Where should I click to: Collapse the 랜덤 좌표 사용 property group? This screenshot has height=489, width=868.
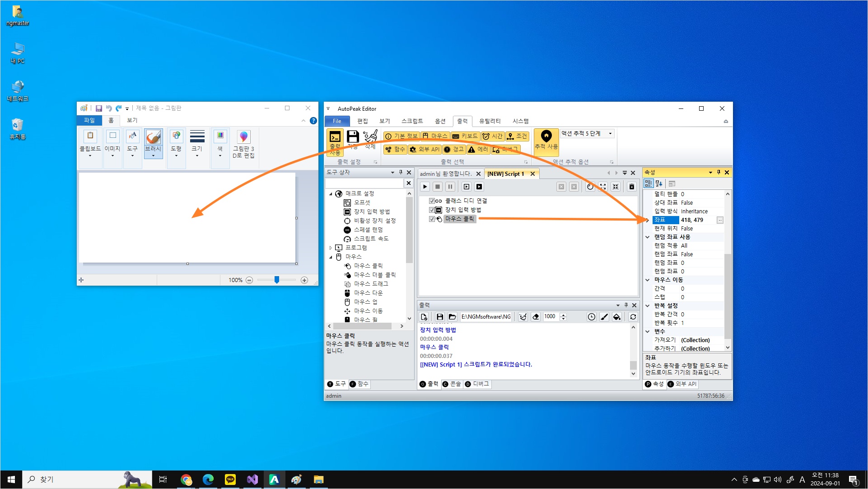pyautogui.click(x=648, y=237)
